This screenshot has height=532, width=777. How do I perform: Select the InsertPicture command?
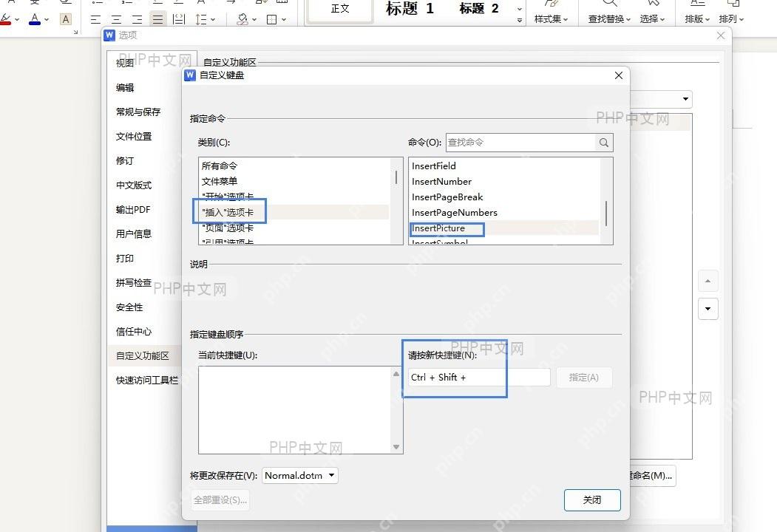coord(504,228)
